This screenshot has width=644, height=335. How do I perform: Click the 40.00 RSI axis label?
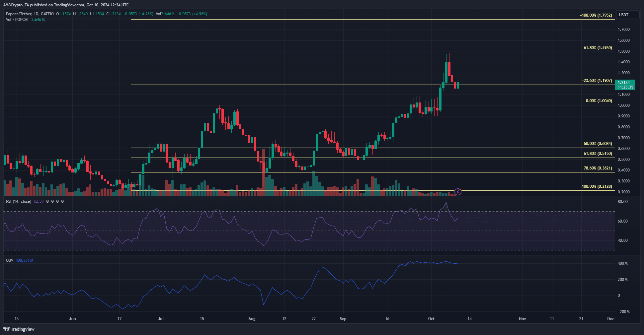click(x=622, y=240)
